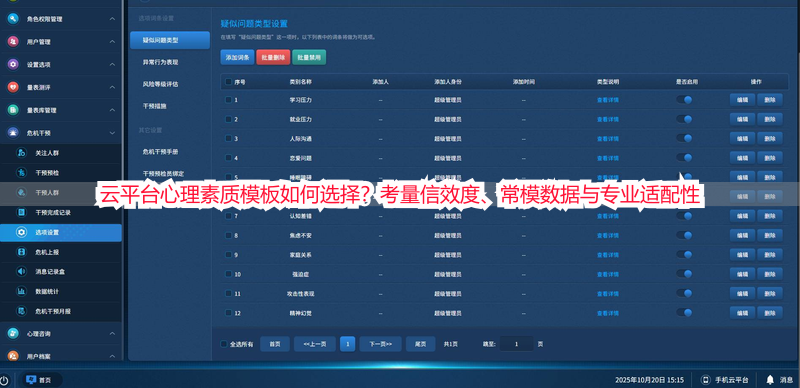Click the 下一页 pagination button

381,344
